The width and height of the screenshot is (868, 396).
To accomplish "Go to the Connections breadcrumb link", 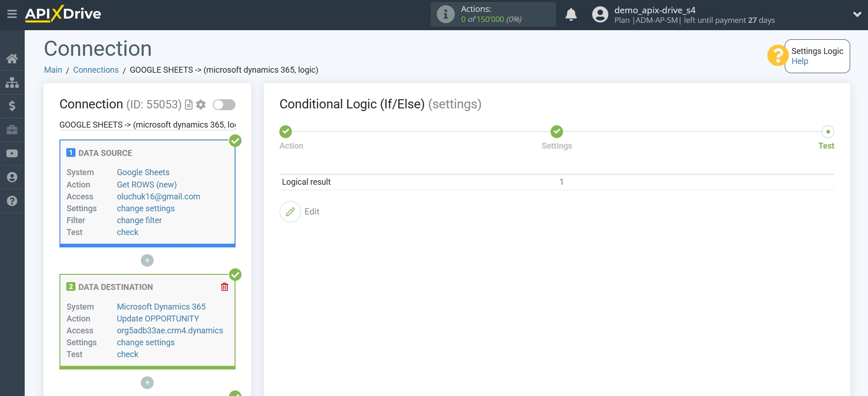I will point(96,70).
